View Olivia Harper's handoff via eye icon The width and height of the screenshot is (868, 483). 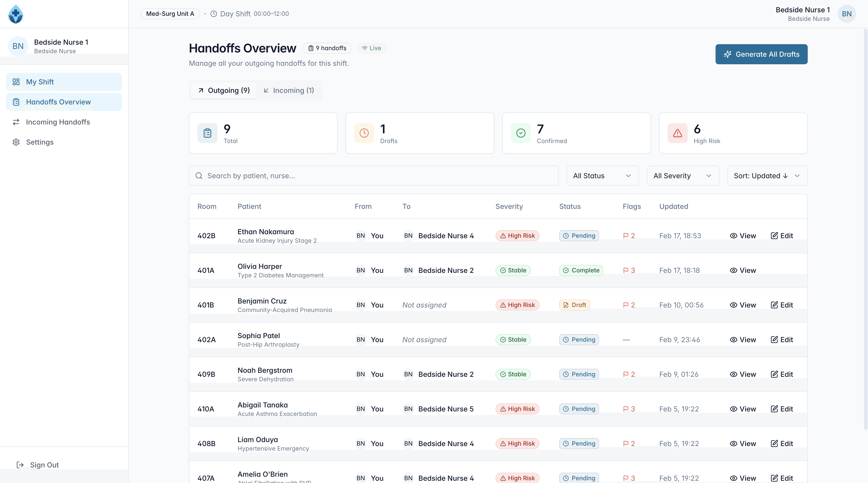tap(733, 270)
